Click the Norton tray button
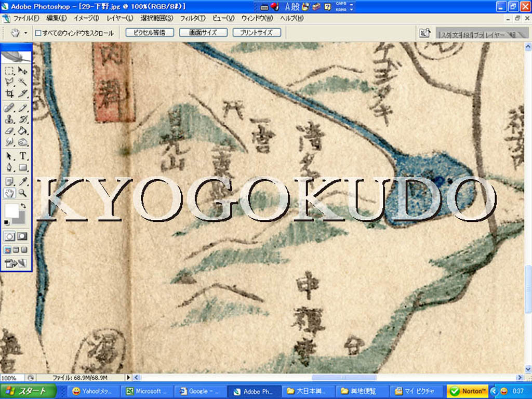Image resolution: width=532 pixels, height=399 pixels. coord(467,391)
